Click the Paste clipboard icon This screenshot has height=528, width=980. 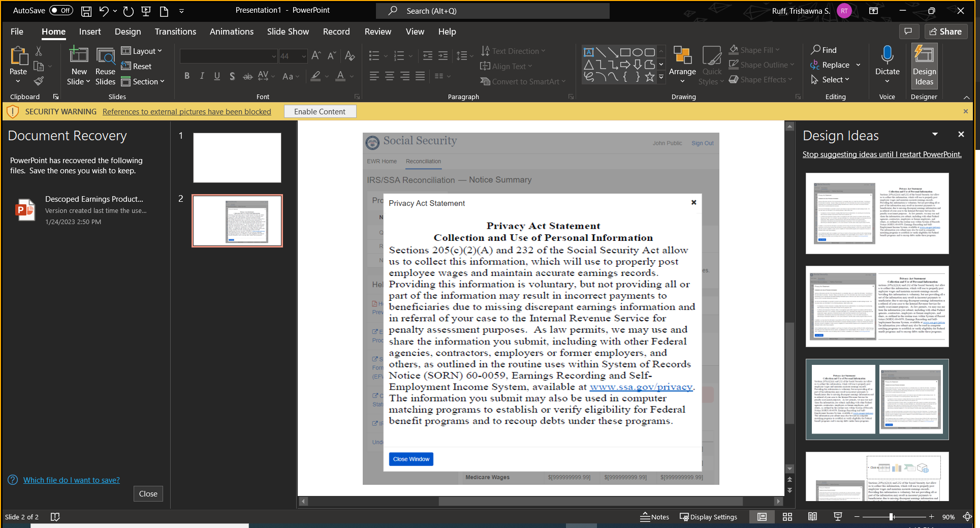click(x=18, y=57)
